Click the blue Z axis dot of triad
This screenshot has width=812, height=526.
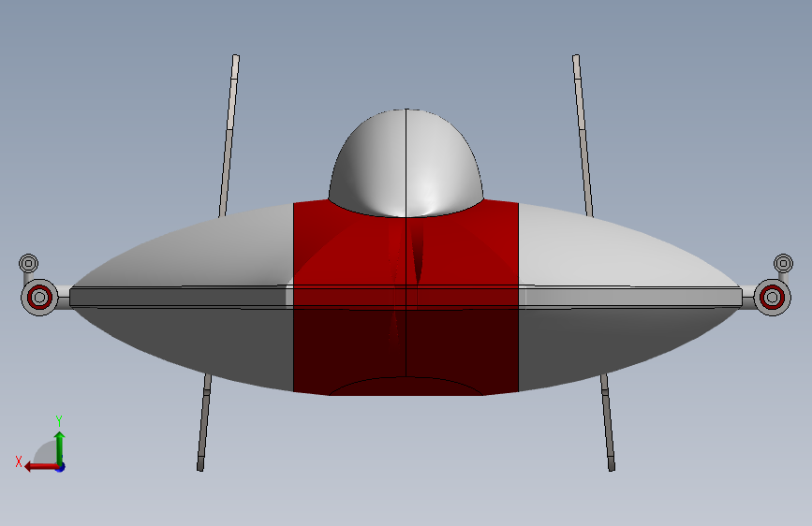61,467
